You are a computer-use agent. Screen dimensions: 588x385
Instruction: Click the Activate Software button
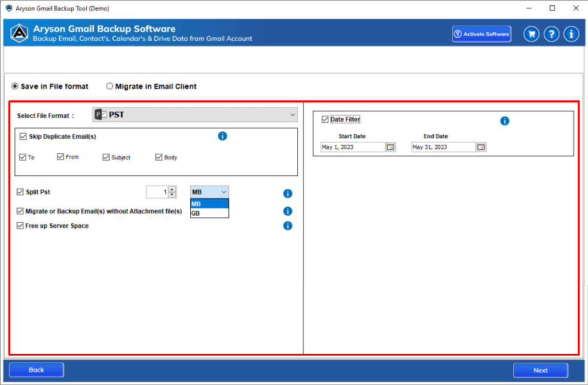point(482,34)
